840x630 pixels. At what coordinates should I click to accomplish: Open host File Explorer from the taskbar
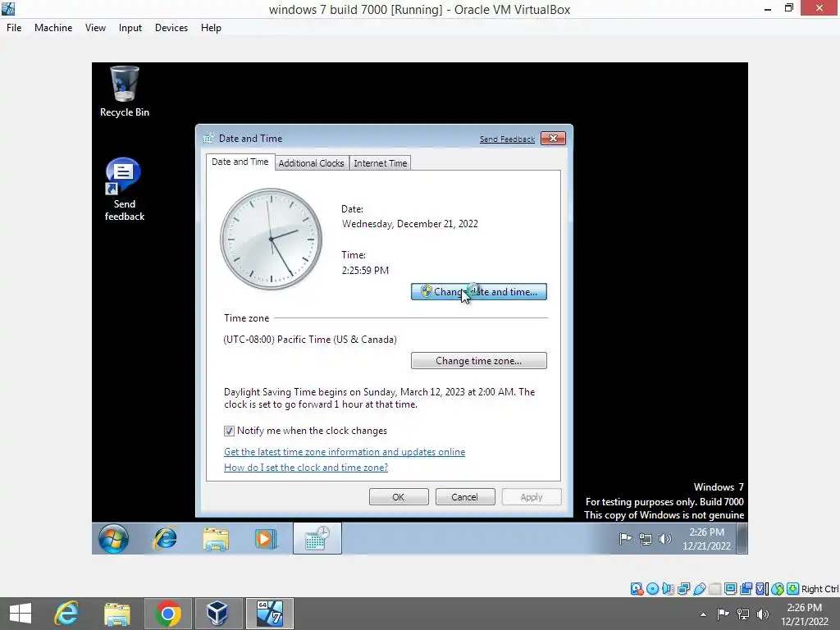(116, 614)
